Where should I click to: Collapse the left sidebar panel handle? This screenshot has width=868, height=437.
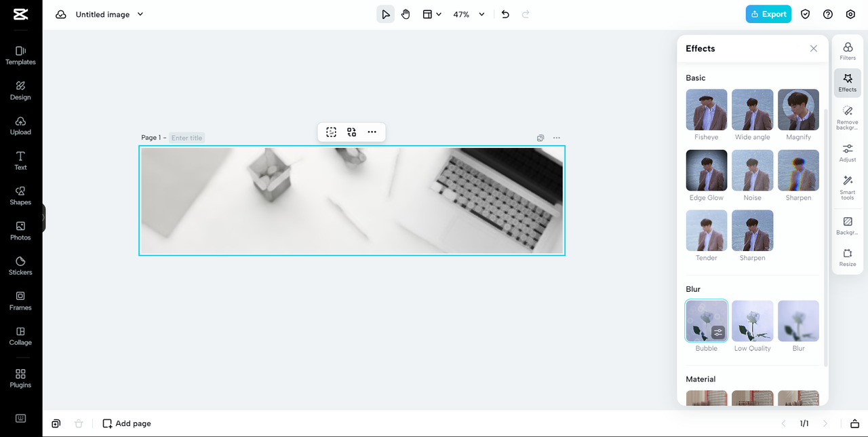[43, 218]
